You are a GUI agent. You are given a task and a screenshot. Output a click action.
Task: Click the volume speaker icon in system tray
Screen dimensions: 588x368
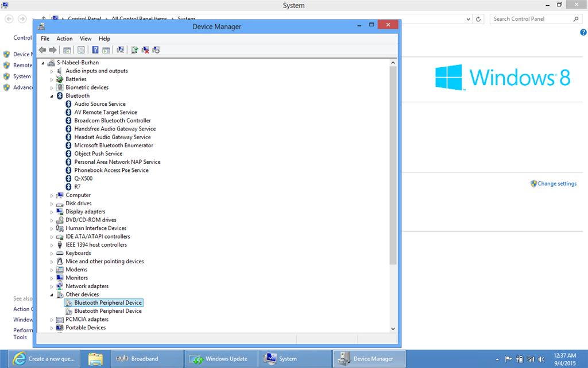pyautogui.click(x=541, y=359)
